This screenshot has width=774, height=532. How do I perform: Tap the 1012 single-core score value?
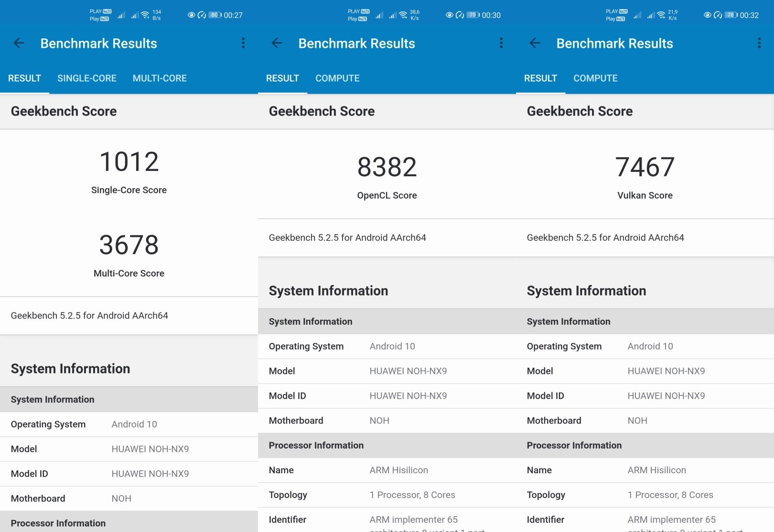click(x=129, y=161)
